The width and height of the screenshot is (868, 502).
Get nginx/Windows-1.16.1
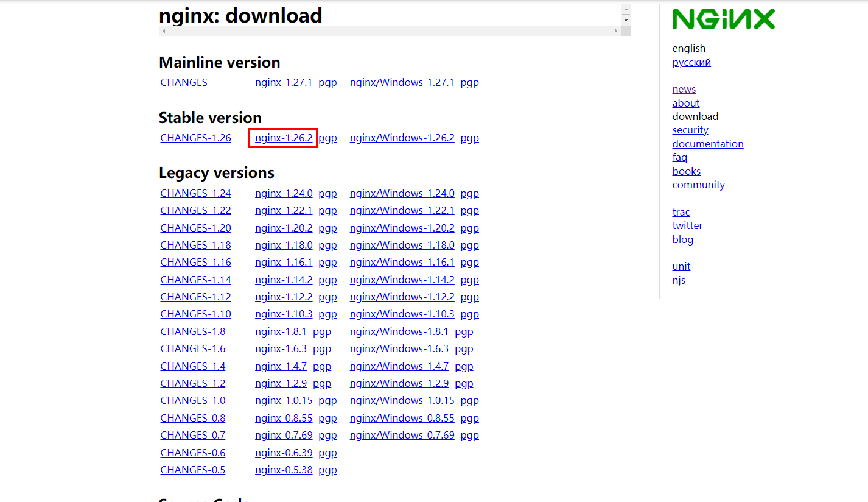click(402, 262)
